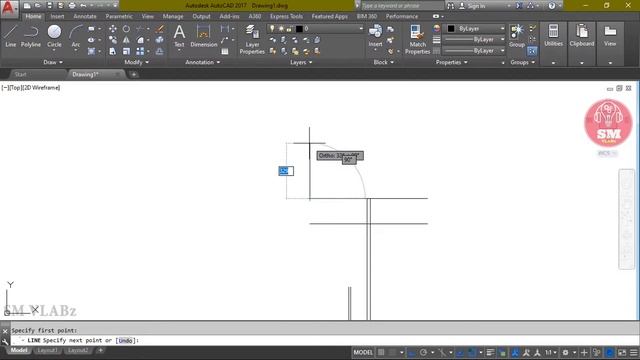Click the Offset tool icon

(160, 51)
